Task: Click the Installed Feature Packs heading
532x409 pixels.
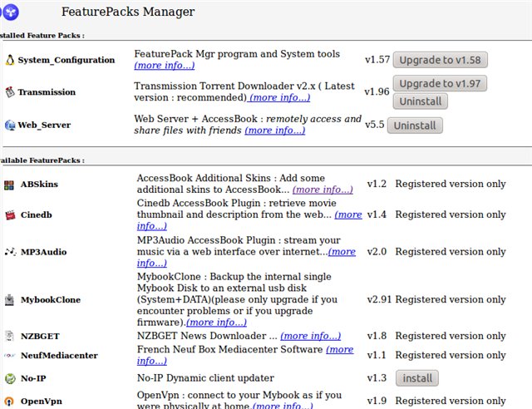Action: tap(42, 35)
